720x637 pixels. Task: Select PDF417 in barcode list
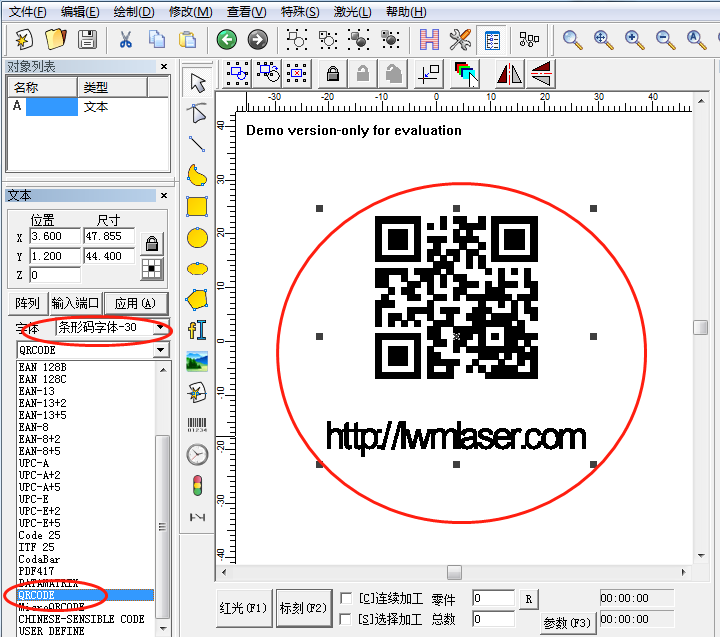coord(36,571)
